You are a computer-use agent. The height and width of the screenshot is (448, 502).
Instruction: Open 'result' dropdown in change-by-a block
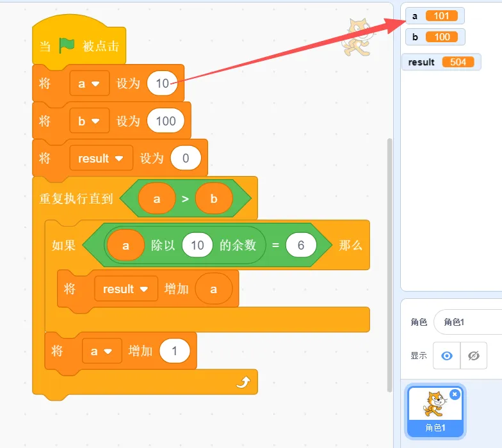[125, 289]
